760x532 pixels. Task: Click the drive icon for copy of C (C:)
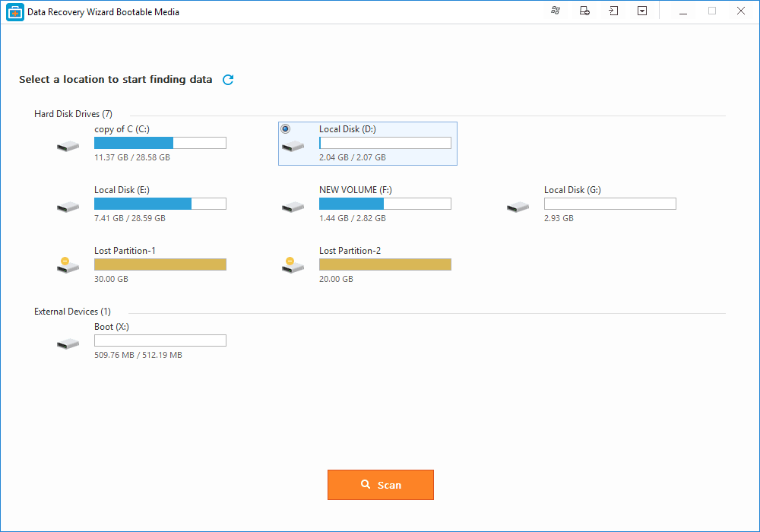(68, 145)
